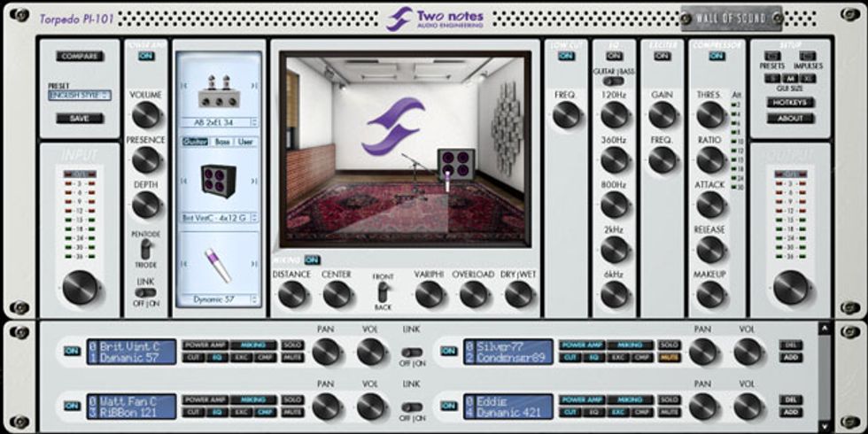The height and width of the screenshot is (434, 868).
Task: Set GUI size to XL
Action: (x=808, y=79)
